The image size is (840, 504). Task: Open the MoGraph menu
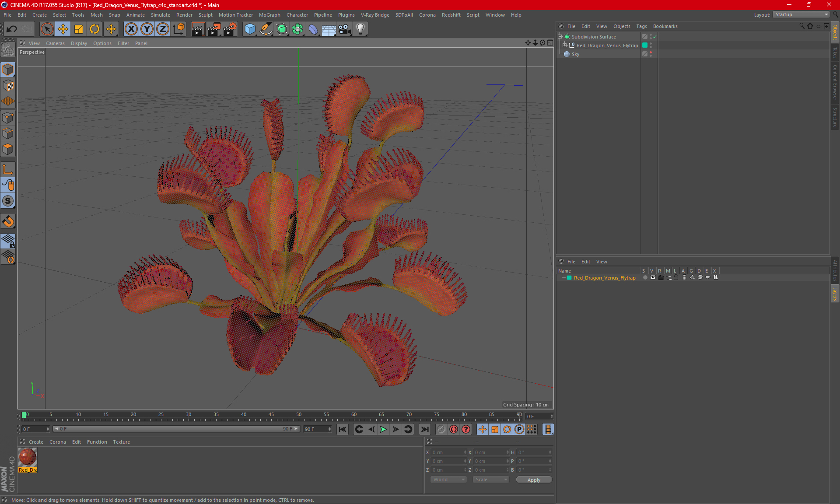[x=269, y=15]
